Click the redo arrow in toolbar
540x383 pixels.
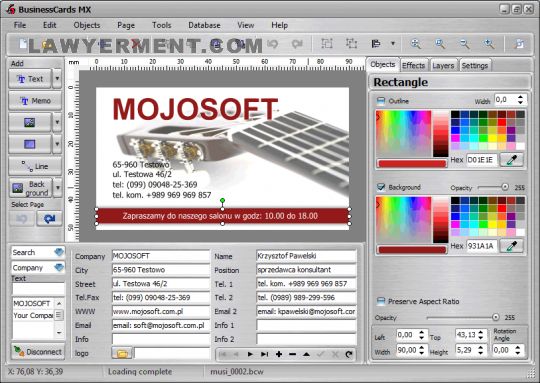(x=297, y=44)
